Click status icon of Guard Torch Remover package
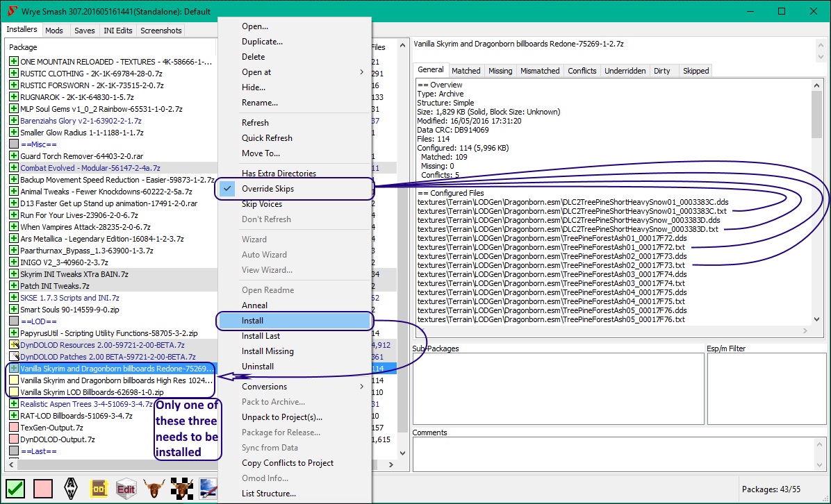 (x=14, y=156)
